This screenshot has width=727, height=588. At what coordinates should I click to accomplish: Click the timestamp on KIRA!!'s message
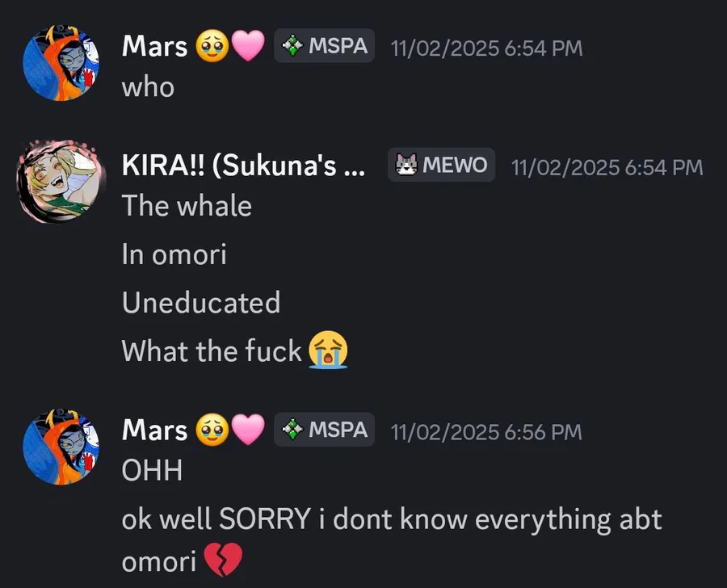pos(607,167)
